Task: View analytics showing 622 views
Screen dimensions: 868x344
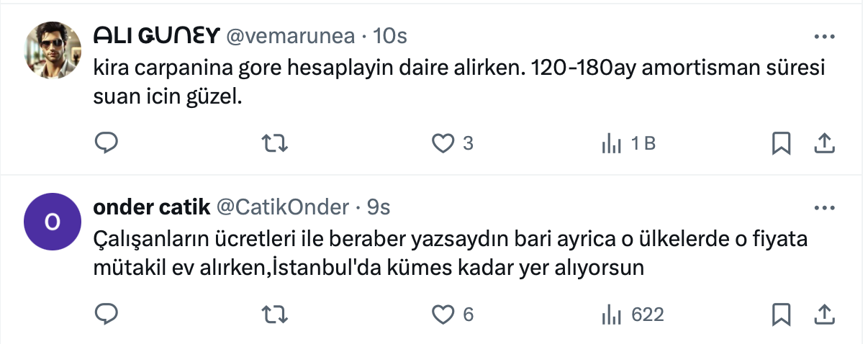Action: (612, 314)
